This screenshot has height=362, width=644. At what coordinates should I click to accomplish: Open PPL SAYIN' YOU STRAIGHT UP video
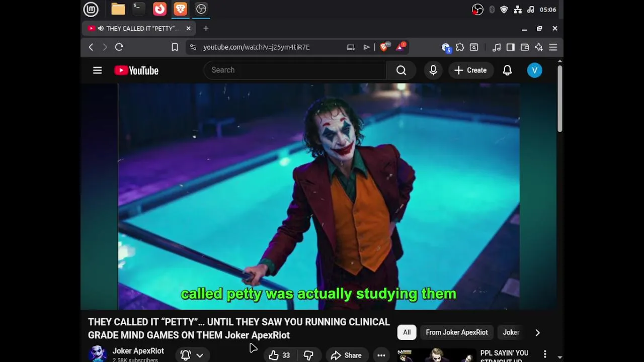(504, 356)
